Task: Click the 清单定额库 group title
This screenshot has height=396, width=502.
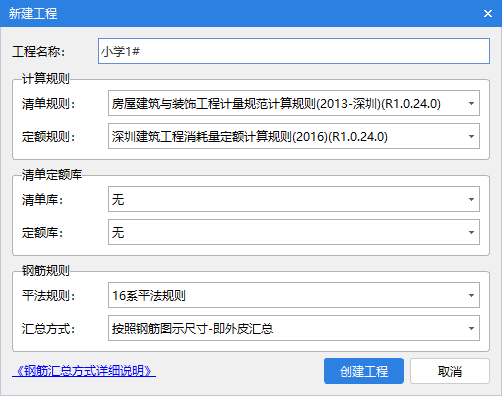Action: 52,175
